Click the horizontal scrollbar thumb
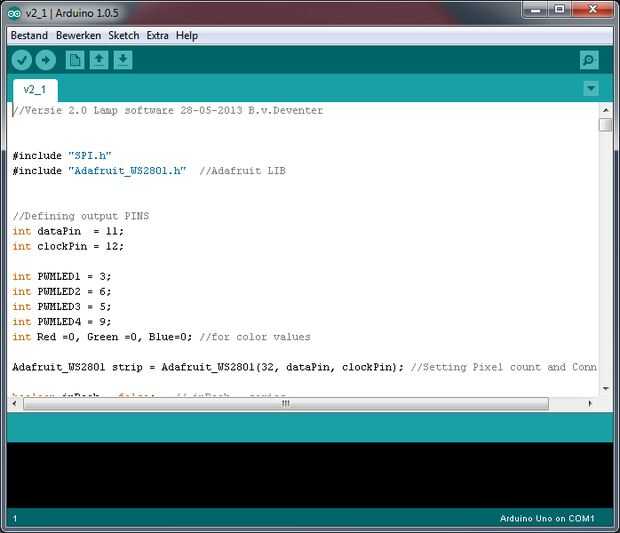 286,404
